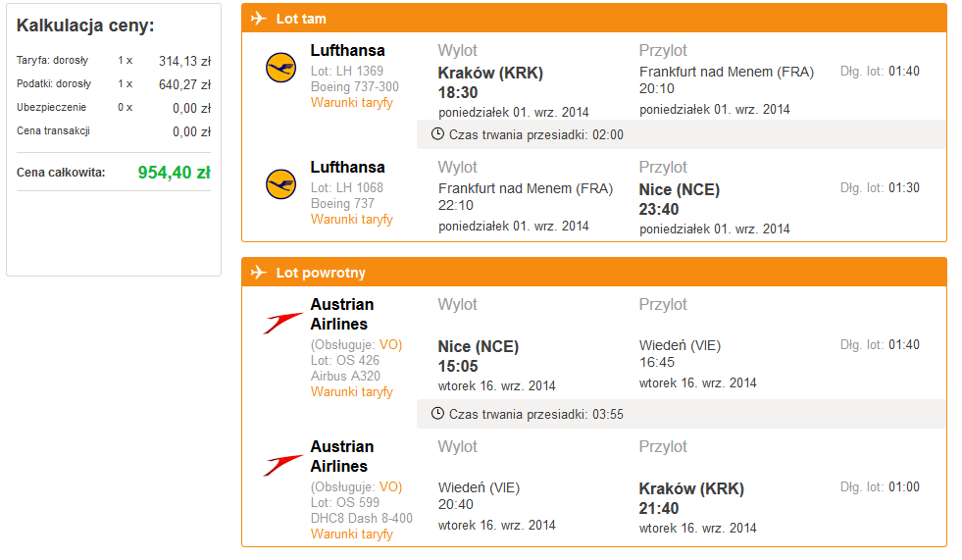Click Austrian Airlines logo for flight OS 599
The height and width of the screenshot is (560, 962).
click(x=282, y=466)
